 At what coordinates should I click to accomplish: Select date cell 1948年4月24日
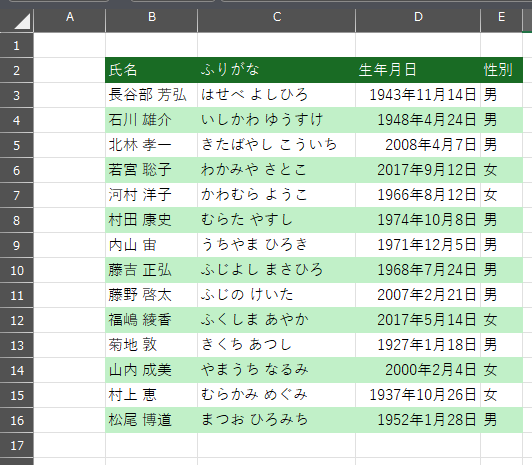point(418,120)
